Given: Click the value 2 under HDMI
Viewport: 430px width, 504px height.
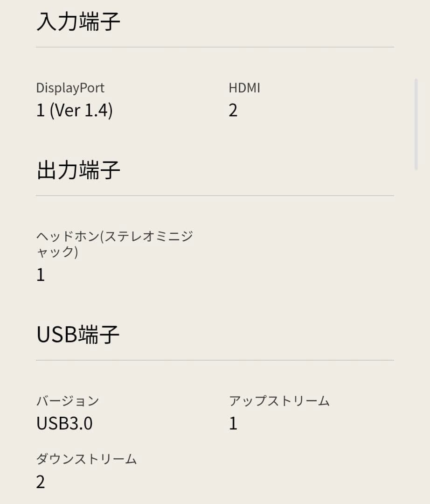Looking at the screenshot, I should [x=233, y=111].
